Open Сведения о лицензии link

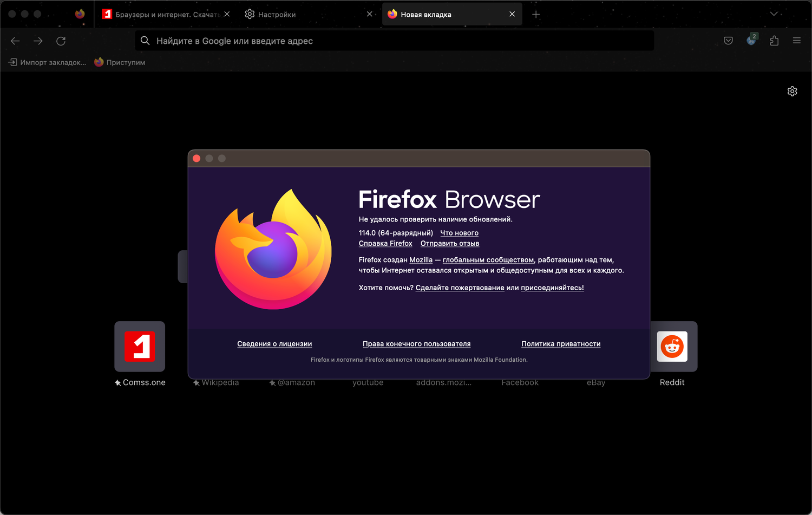274,344
